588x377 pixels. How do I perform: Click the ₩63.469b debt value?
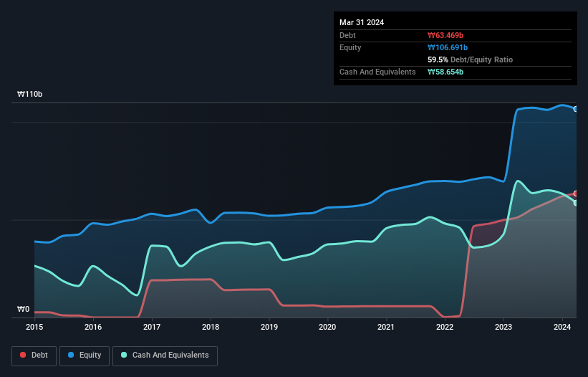(x=445, y=35)
